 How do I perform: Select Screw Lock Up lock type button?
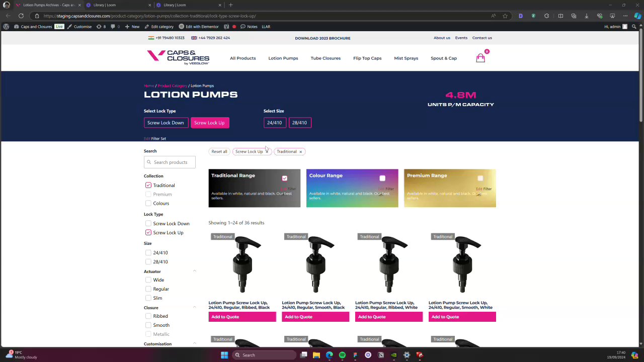(x=209, y=123)
